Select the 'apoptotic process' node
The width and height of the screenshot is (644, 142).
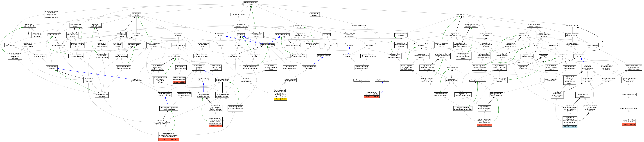click(x=324, y=56)
